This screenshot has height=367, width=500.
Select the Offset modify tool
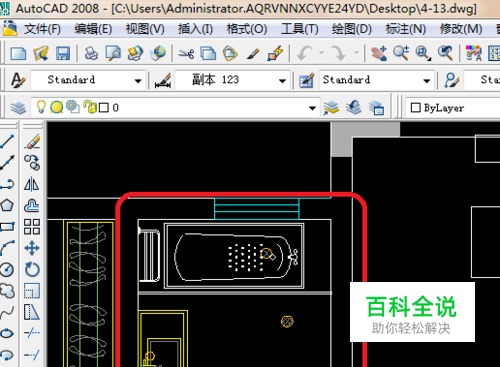32,205
